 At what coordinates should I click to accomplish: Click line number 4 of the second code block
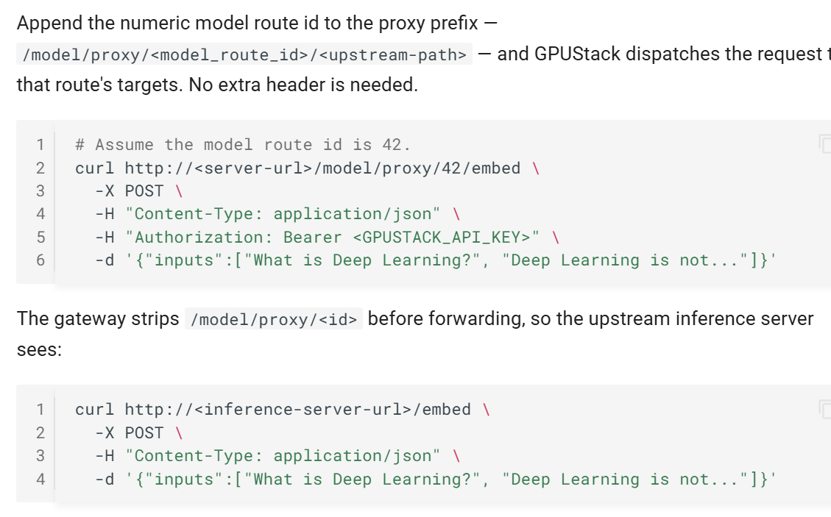[40, 479]
